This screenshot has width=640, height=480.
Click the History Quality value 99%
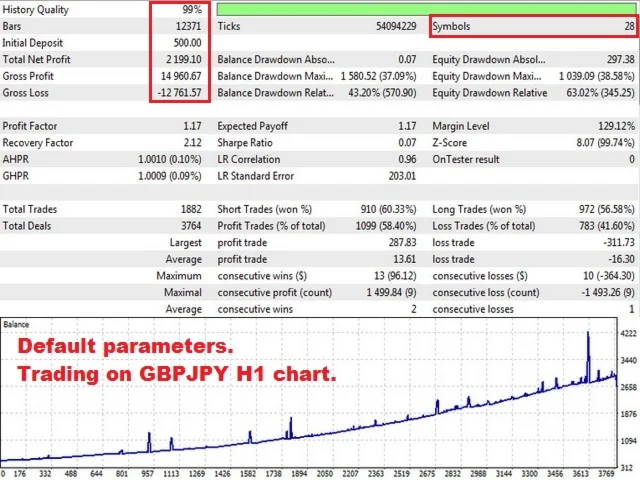192,9
